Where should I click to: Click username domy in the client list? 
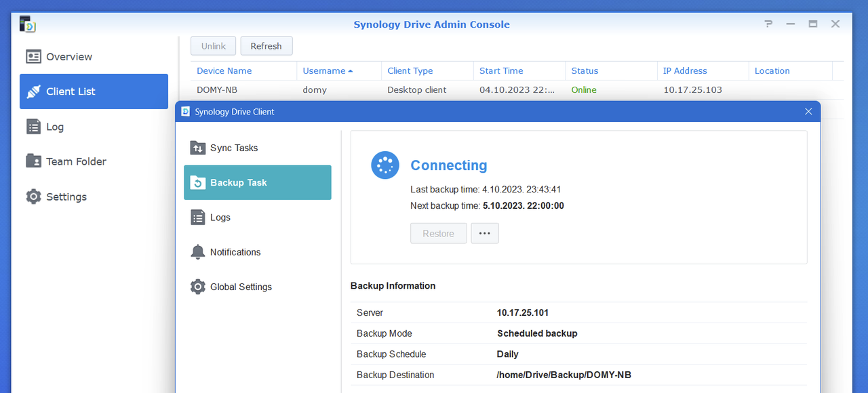pyautogui.click(x=315, y=89)
